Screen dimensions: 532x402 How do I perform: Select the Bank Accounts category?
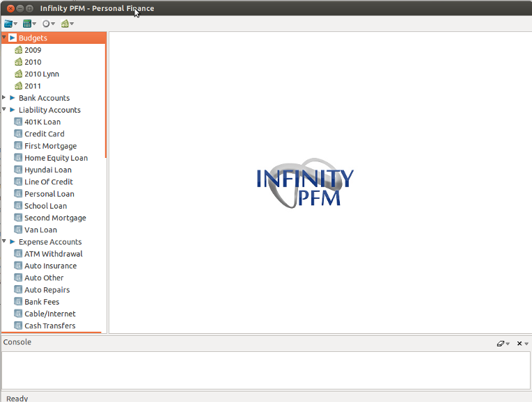[x=44, y=98]
